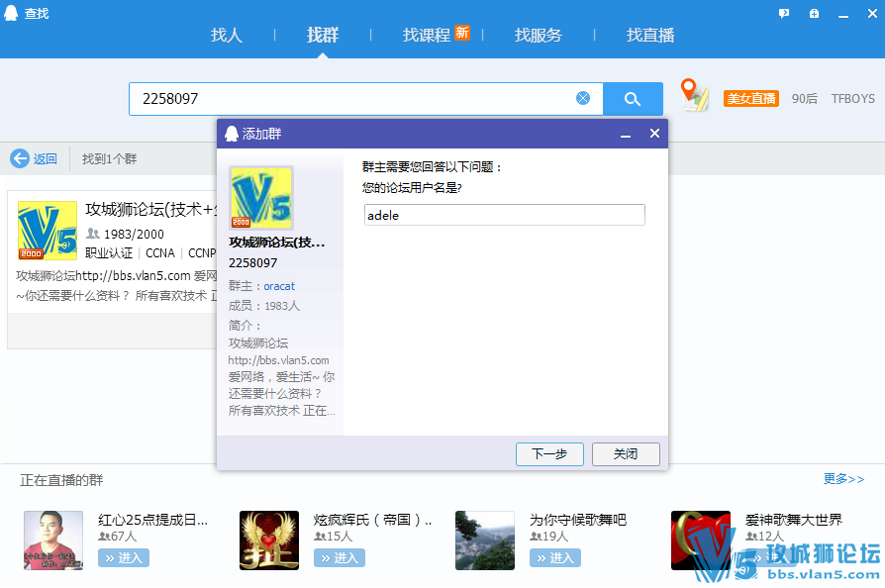The width and height of the screenshot is (885, 588).
Task: Enter the 红心25点提成日 live group
Action: 126,558
